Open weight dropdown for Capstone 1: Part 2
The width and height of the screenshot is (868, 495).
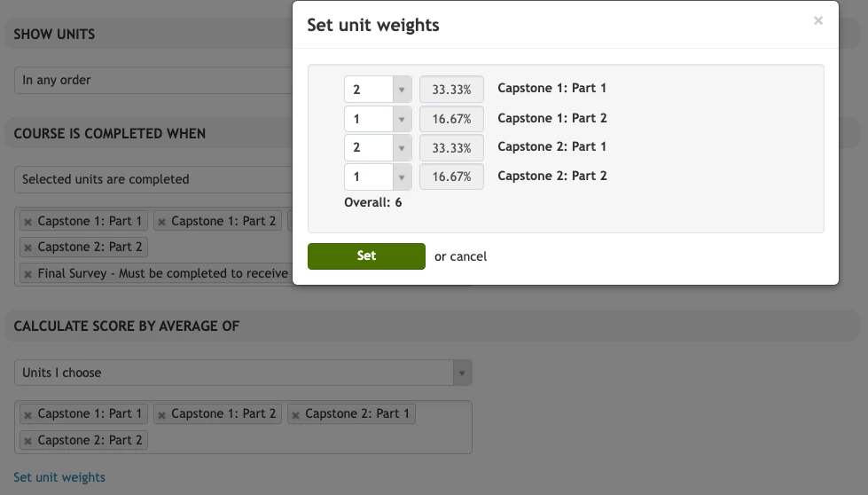[378, 119]
